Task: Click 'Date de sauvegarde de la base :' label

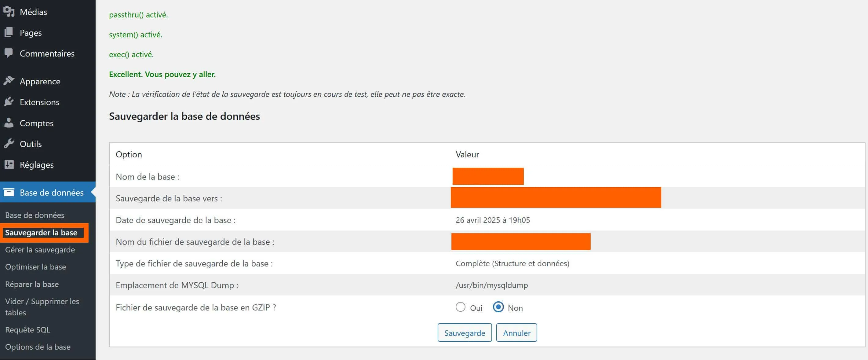Action: click(x=176, y=220)
